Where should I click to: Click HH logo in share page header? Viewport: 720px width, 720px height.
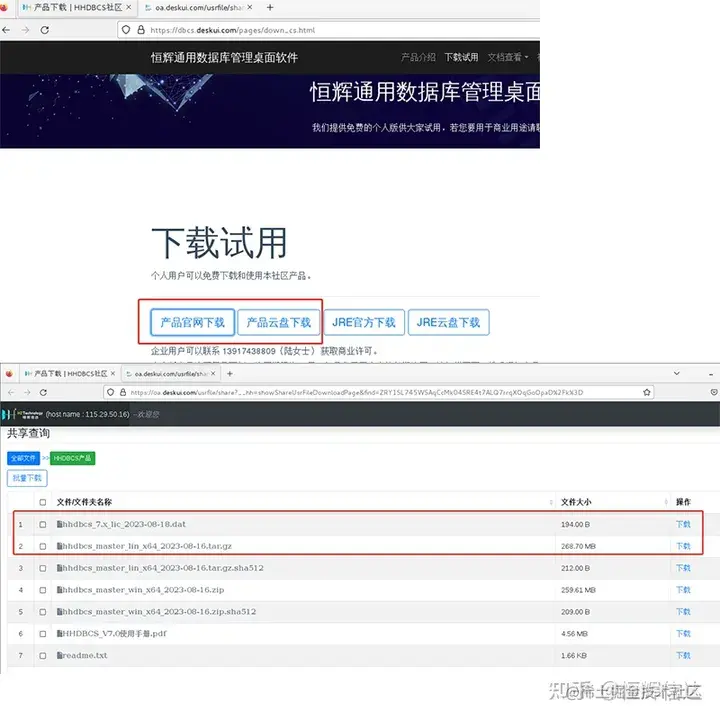click(x=22, y=414)
